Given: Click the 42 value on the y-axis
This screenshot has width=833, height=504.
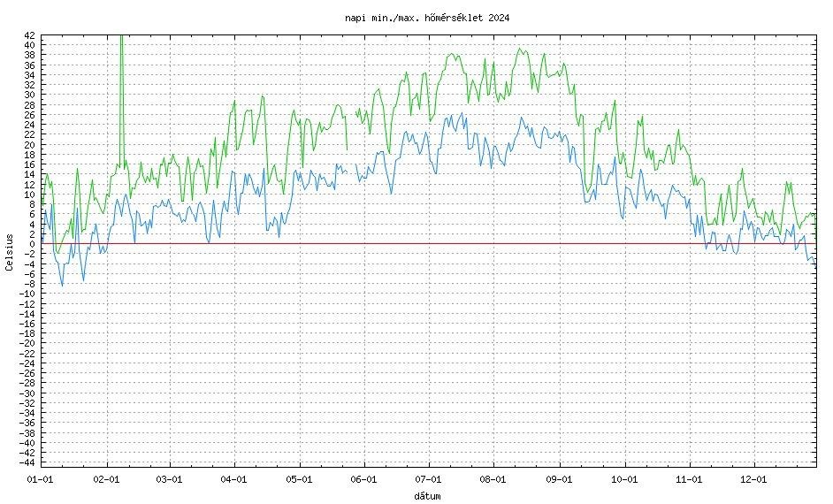Looking at the screenshot, I should tap(29, 34).
